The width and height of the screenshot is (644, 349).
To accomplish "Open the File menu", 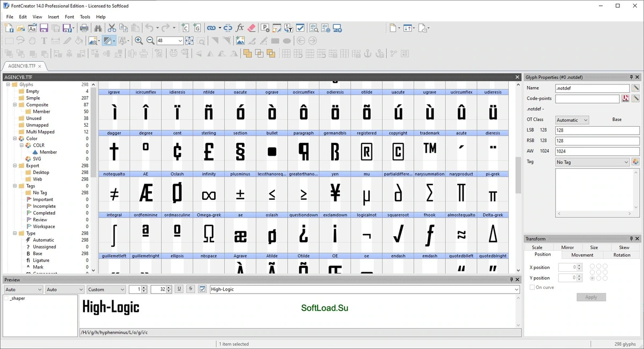I will [10, 17].
